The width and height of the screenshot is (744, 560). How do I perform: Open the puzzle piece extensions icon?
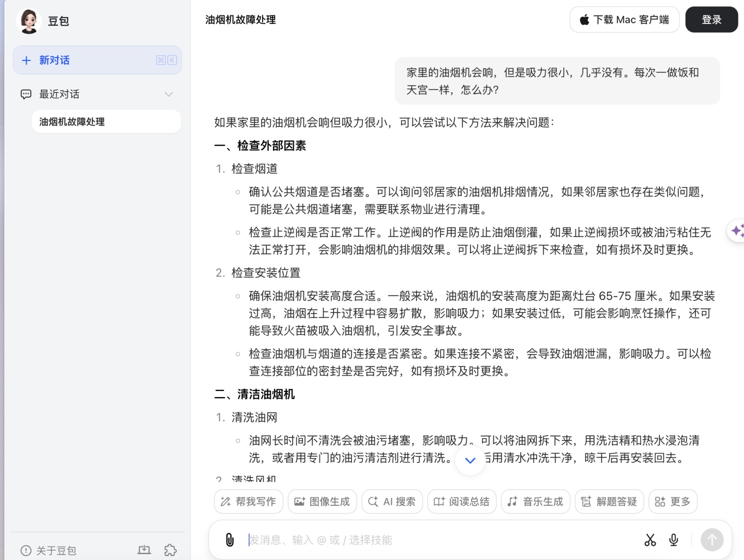coord(170,550)
